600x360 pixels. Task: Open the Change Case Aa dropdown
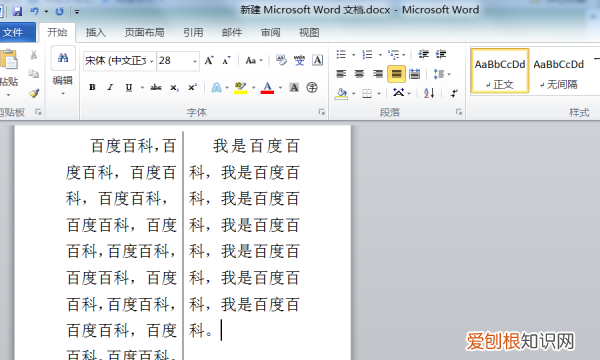point(254,60)
